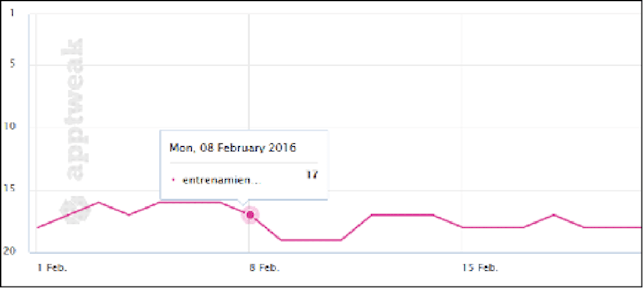Click the y-axis label 5
This screenshot has height=289, width=644.
point(12,64)
